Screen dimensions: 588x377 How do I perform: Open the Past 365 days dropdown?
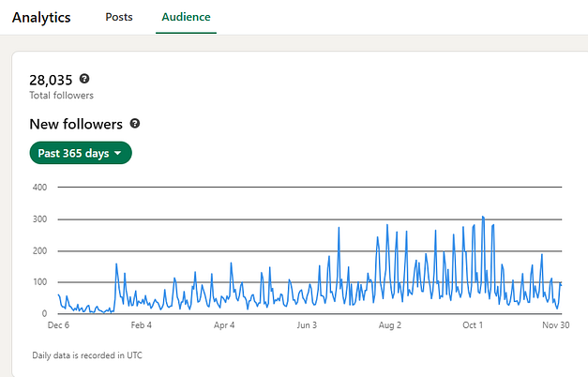click(x=81, y=153)
